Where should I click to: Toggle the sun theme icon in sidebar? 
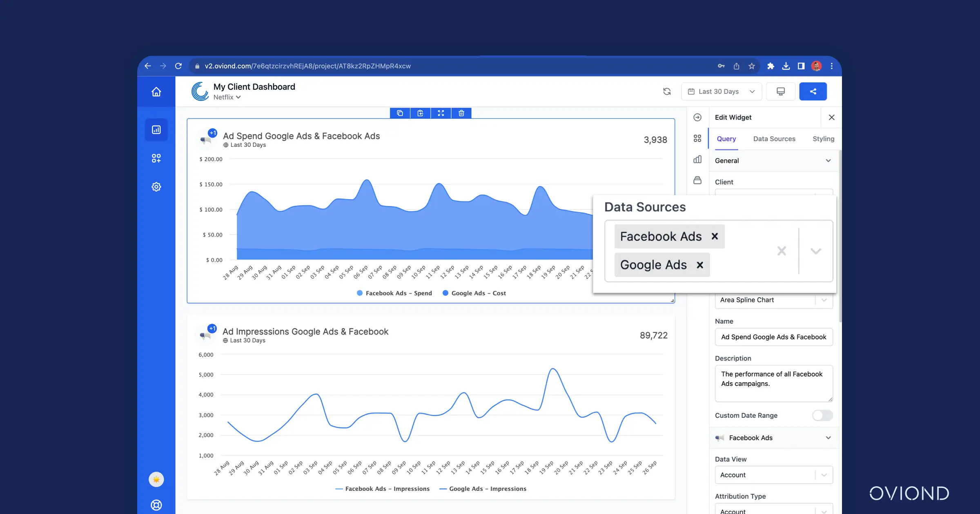pos(156,479)
